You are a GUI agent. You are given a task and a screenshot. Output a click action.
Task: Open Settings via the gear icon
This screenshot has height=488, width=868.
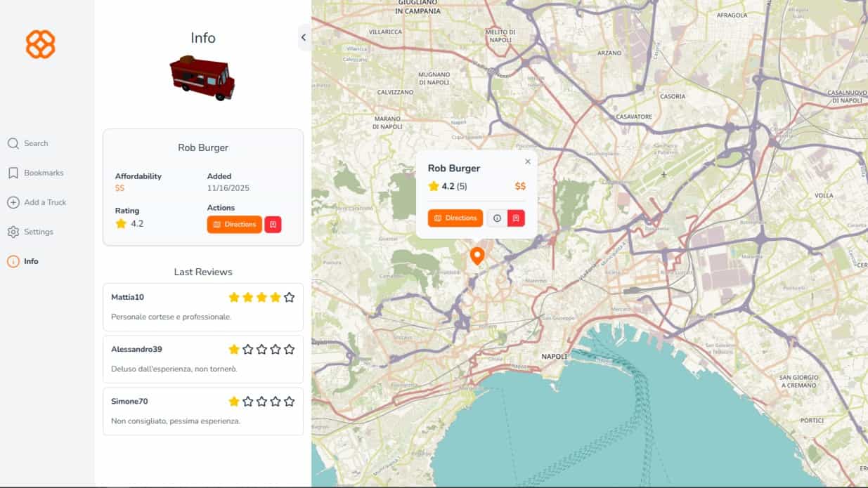tap(13, 232)
